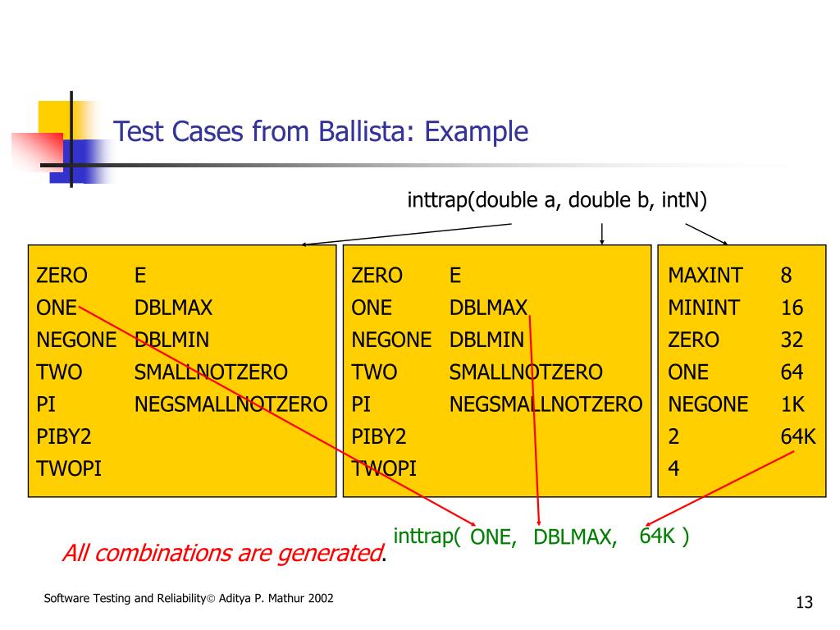Click TWOPI in the first parameter box

[x=69, y=468]
